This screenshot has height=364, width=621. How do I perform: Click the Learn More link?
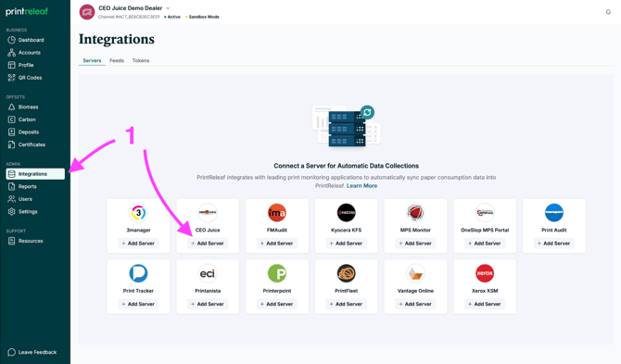click(362, 185)
